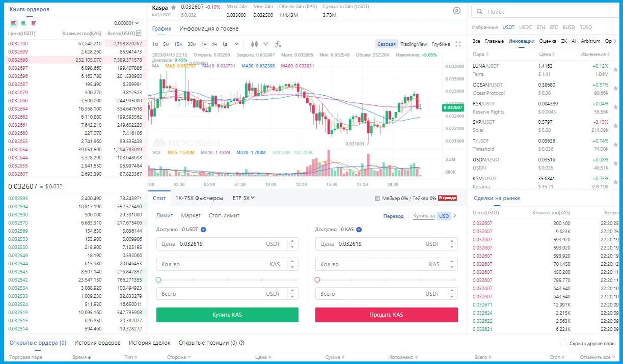Open the 0.000001 precision dropdown
The height and width of the screenshot is (364, 623).
(125, 23)
